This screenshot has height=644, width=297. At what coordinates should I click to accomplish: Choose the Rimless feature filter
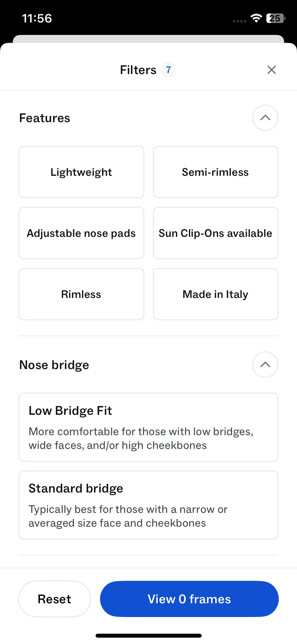[x=81, y=294]
